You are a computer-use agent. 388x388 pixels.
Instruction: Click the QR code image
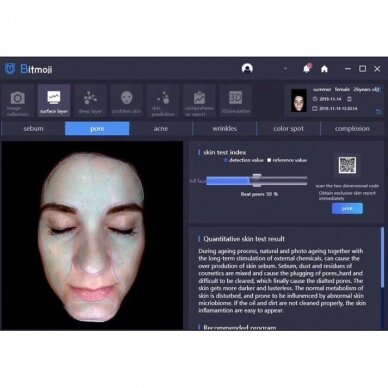coord(347,165)
